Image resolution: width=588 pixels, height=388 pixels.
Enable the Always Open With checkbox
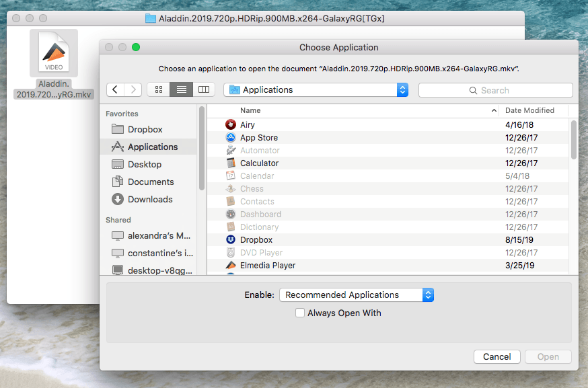click(300, 313)
